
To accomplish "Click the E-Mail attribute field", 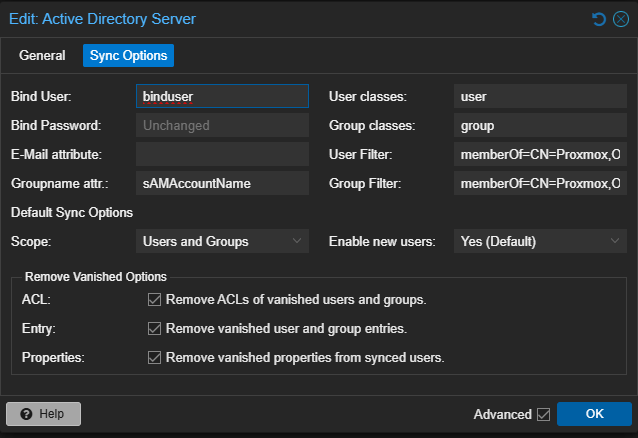I will click(x=222, y=155).
